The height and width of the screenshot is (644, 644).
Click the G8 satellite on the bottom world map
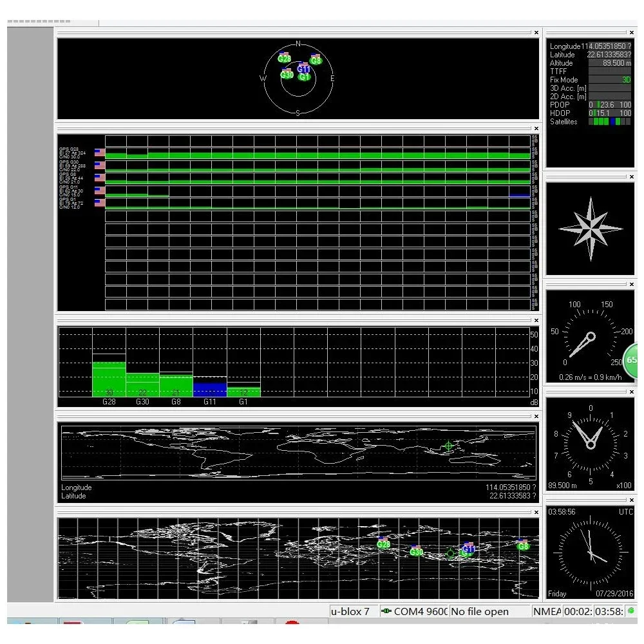(x=523, y=546)
